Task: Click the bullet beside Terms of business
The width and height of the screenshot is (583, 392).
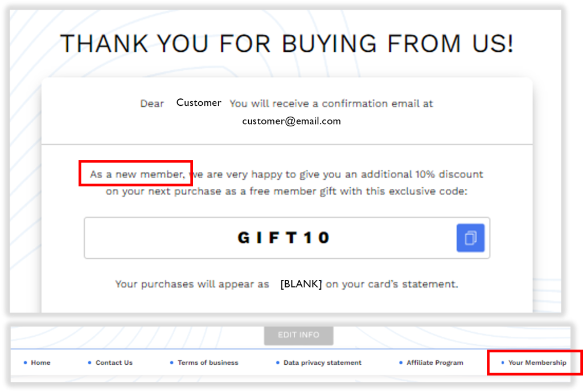Action: pos(172,362)
